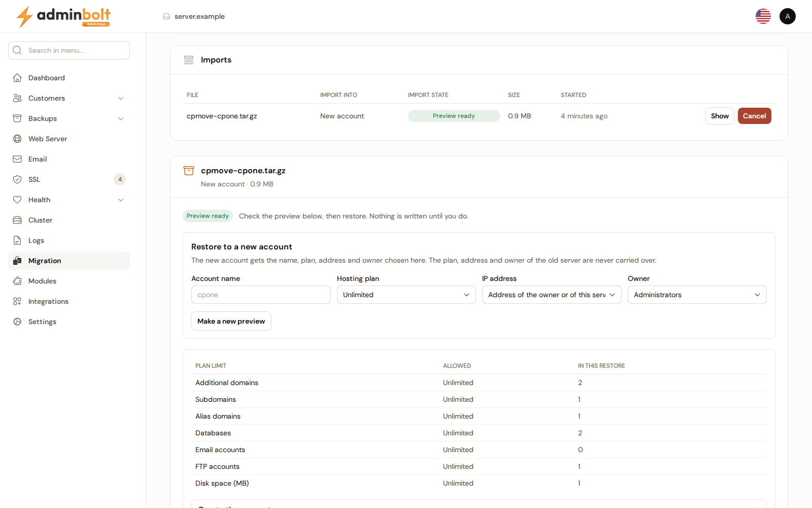Open the Owner dropdown
This screenshot has height=508, width=812.
pos(697,295)
